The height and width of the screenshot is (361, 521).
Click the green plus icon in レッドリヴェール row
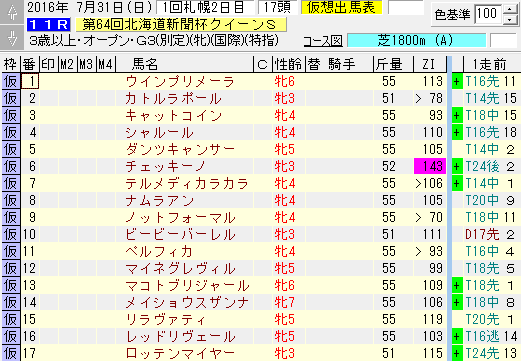pyautogui.click(x=457, y=336)
